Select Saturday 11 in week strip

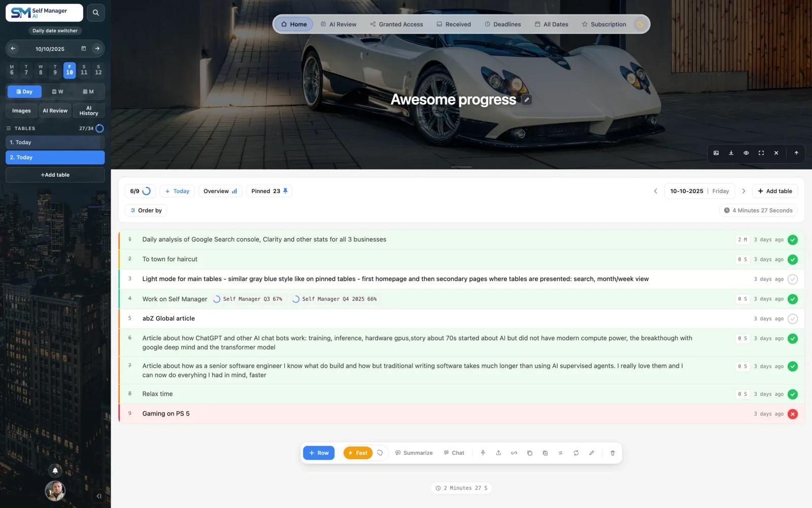click(x=84, y=70)
